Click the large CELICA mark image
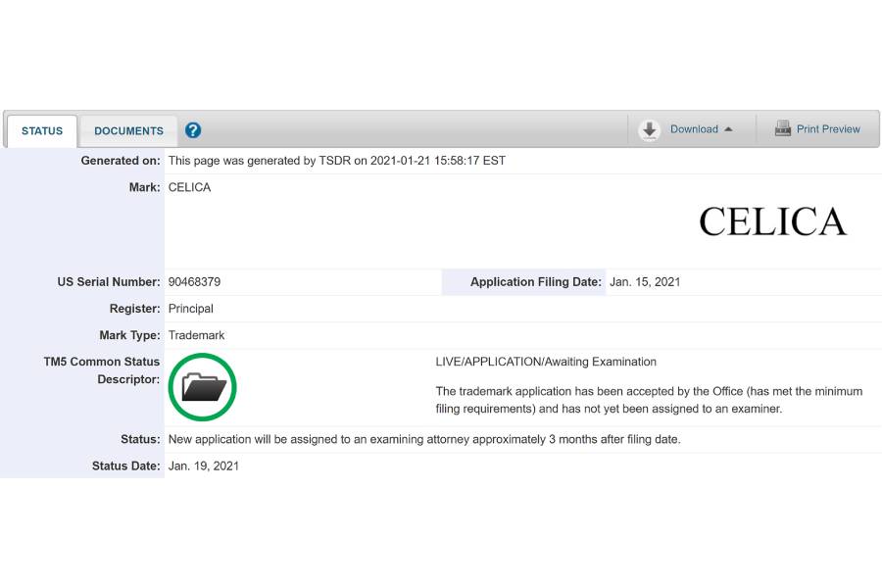 point(772,221)
